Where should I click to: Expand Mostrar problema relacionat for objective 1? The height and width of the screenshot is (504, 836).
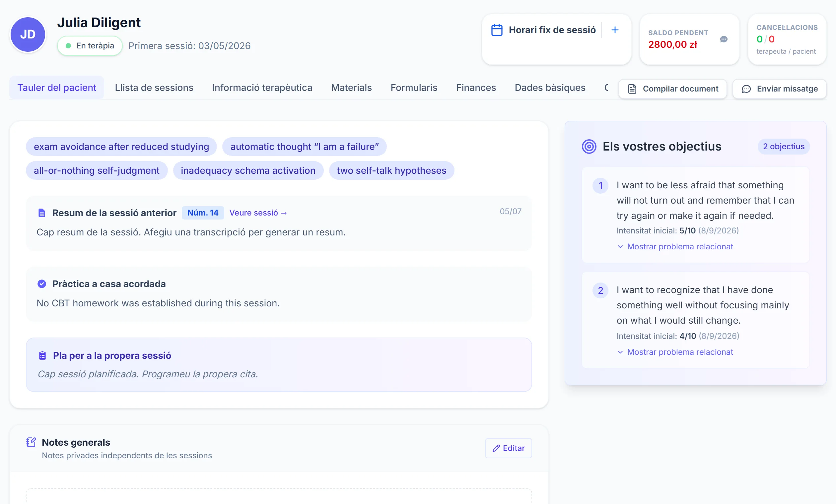[x=675, y=247]
